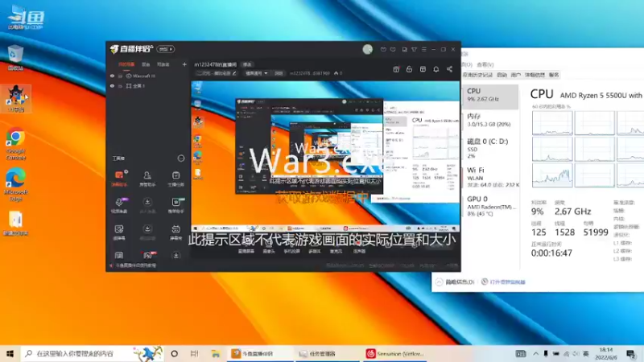This screenshot has width=644, height=362.
Task: Open Google Chrome desktop icon
Action: pyautogui.click(x=15, y=145)
